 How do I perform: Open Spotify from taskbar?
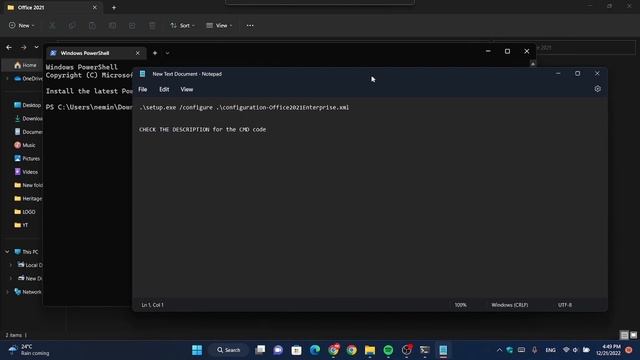388,350
